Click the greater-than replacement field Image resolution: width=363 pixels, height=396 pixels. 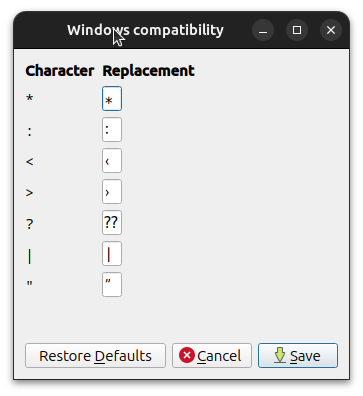112,192
